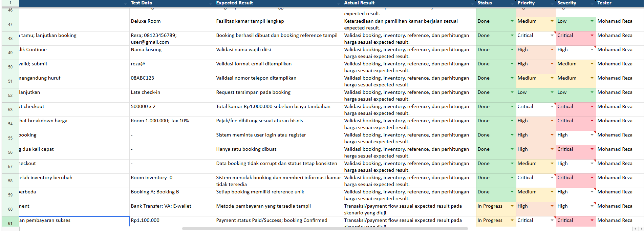
Task: Open Priority Critical dropdown in row 58
Action: tap(552, 177)
